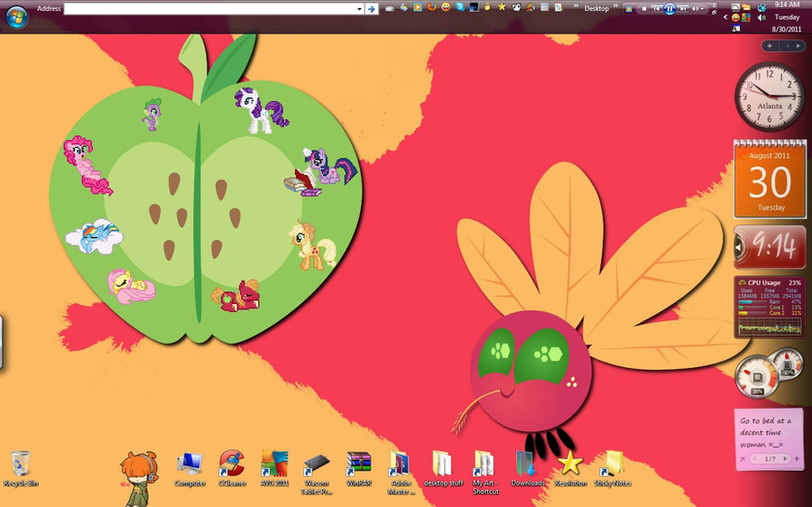Click the sticky note text about bed
The width and height of the screenshot is (812, 507).
point(765,432)
